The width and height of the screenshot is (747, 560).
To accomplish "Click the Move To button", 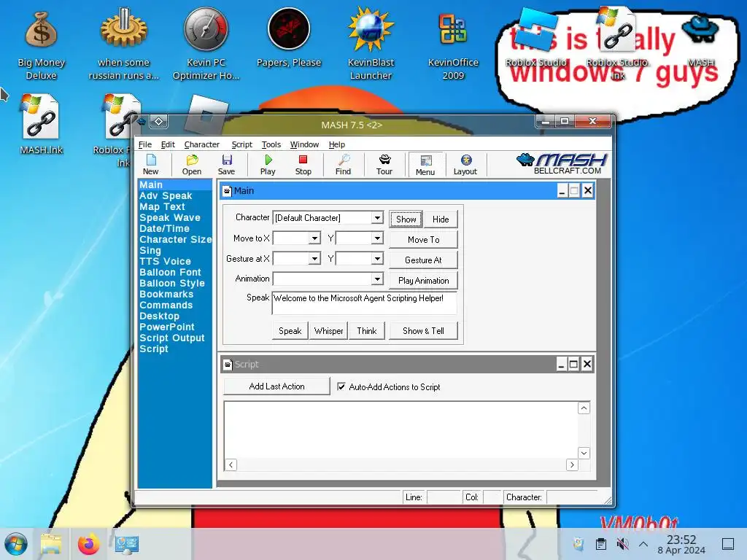I will coord(424,239).
